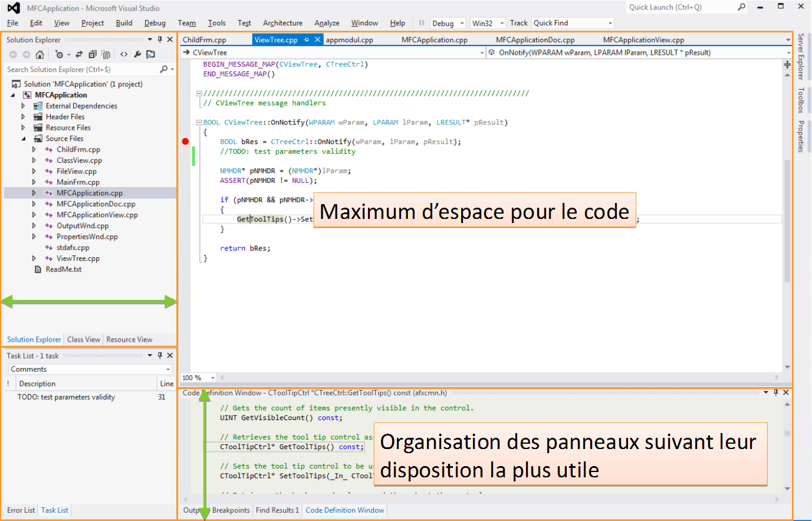Screen dimensions: 812x521
Task: Click the Quick Launch magnifier icon
Action: click(x=741, y=7)
